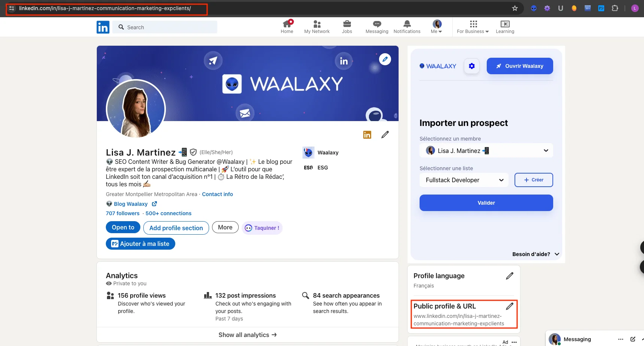
Task: Click the Valider button
Action: point(486,203)
